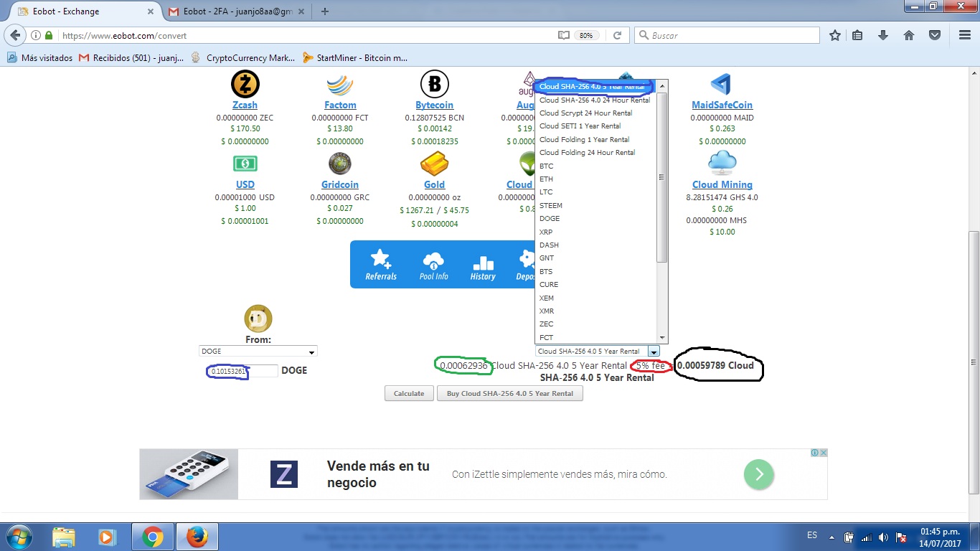Open Firefox downloads arrow icon
This screenshot has width=980, height=551.
(x=883, y=35)
